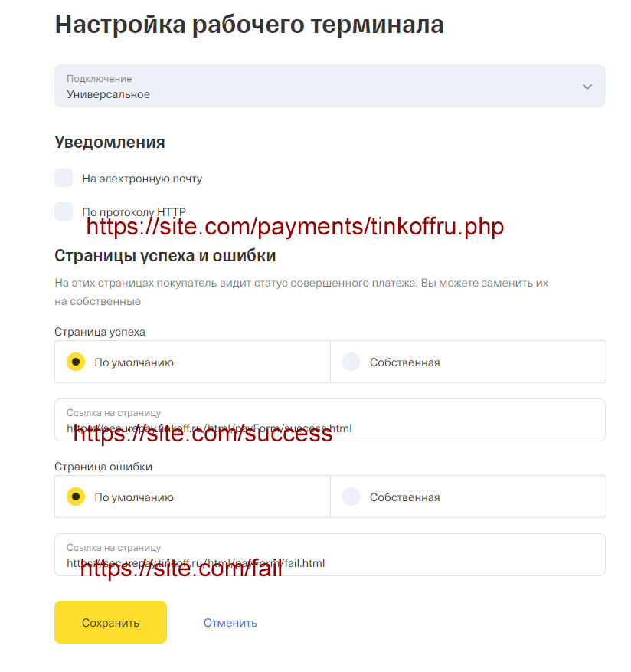Click the Отменить link

pyautogui.click(x=230, y=623)
